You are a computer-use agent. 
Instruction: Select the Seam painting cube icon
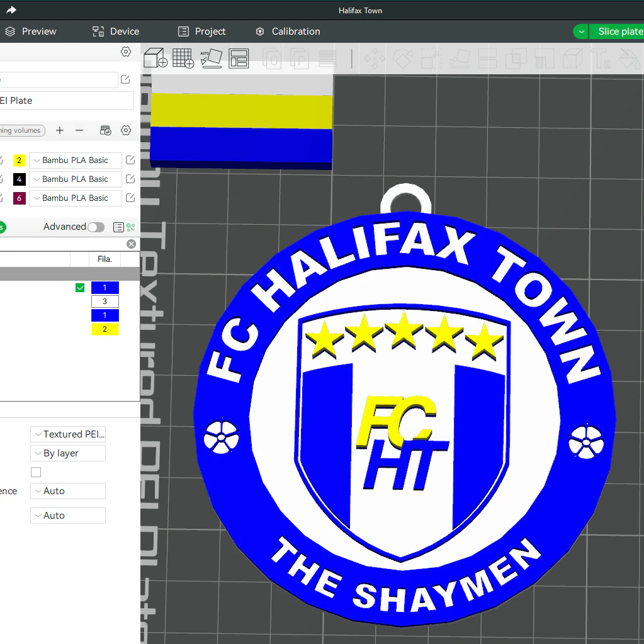point(572,58)
